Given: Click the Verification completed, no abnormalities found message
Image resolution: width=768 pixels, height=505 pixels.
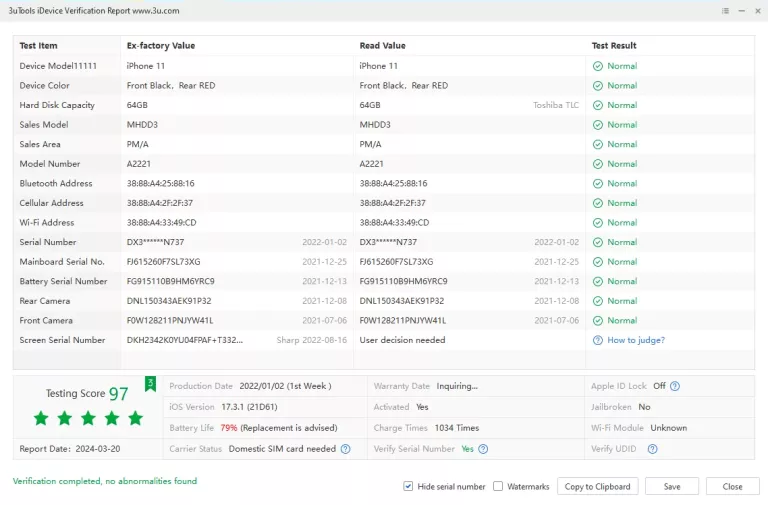Looking at the screenshot, I should pos(105,481).
